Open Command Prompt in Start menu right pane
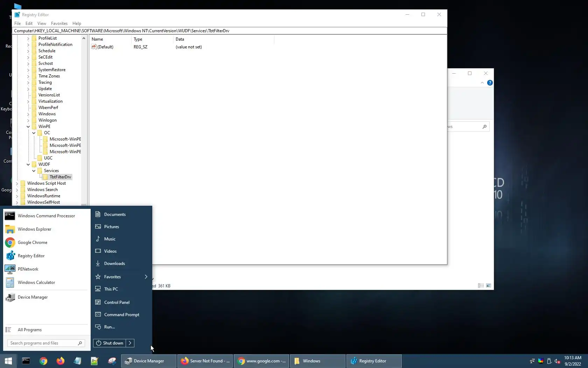 click(x=122, y=315)
